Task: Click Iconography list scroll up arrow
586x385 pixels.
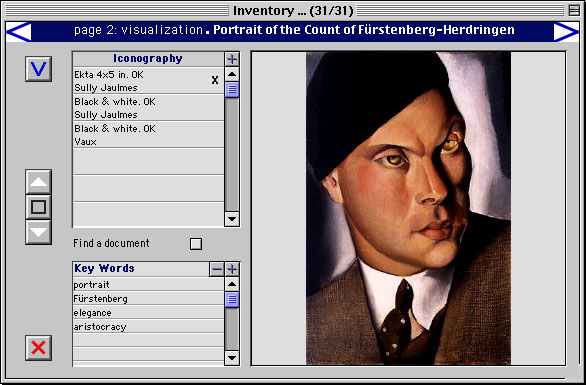Action: coord(232,74)
